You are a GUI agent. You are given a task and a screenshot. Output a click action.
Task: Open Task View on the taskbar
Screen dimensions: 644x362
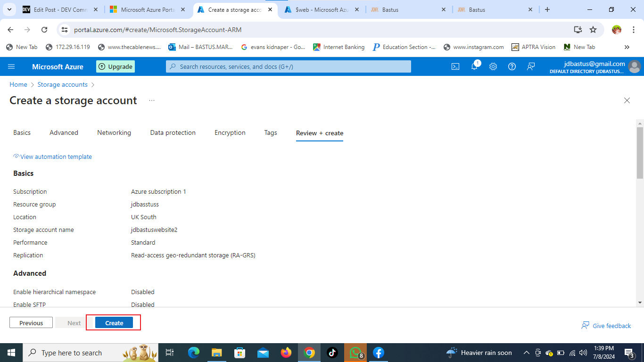click(x=170, y=353)
